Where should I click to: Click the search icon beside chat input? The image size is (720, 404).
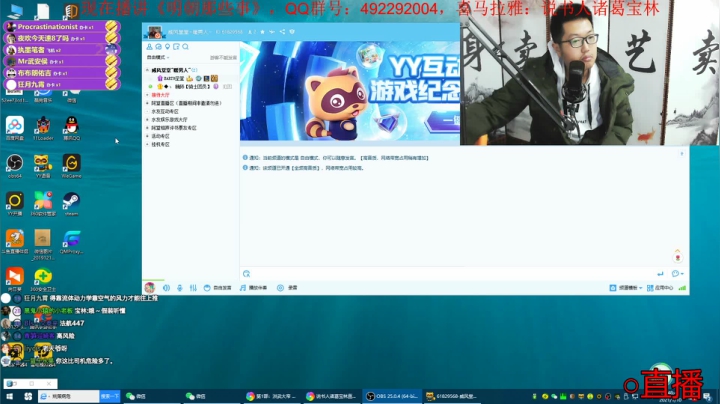click(x=247, y=274)
